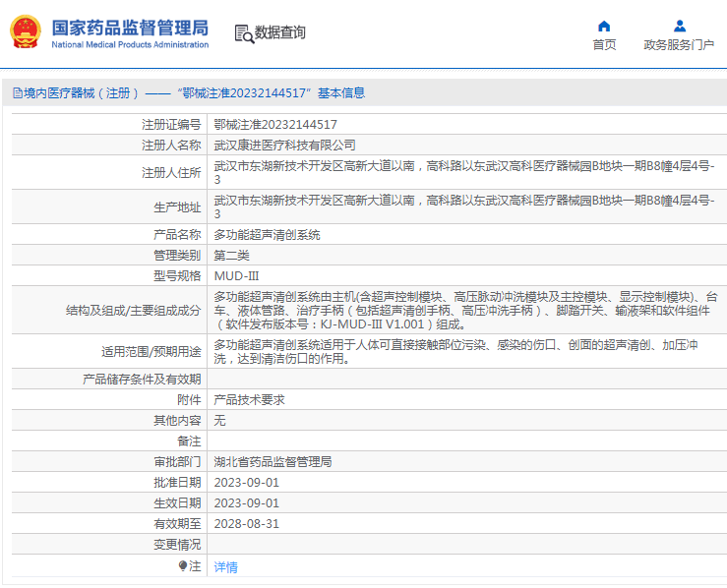This screenshot has width=727, height=588.
Task: Click the 注册人住所 label
Action: tap(171, 173)
